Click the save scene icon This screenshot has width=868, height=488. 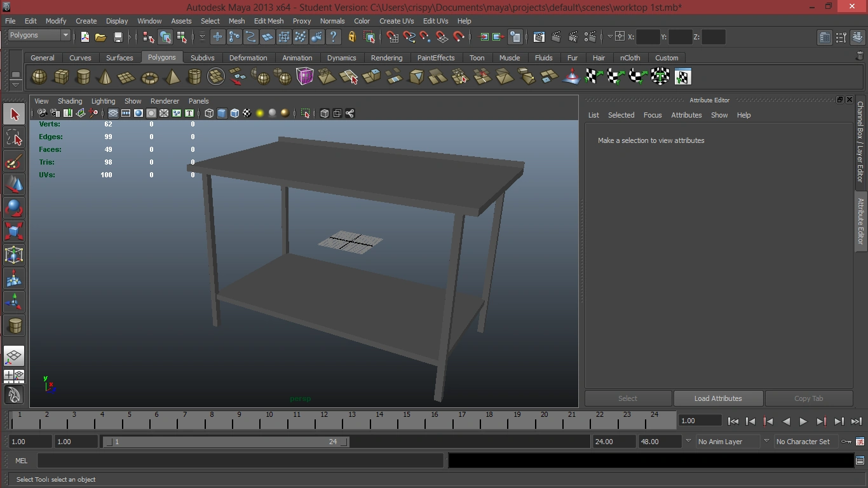tap(118, 37)
